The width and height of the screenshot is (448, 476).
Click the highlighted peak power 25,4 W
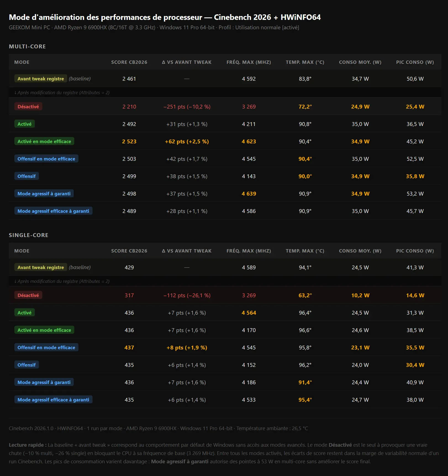[x=415, y=107]
